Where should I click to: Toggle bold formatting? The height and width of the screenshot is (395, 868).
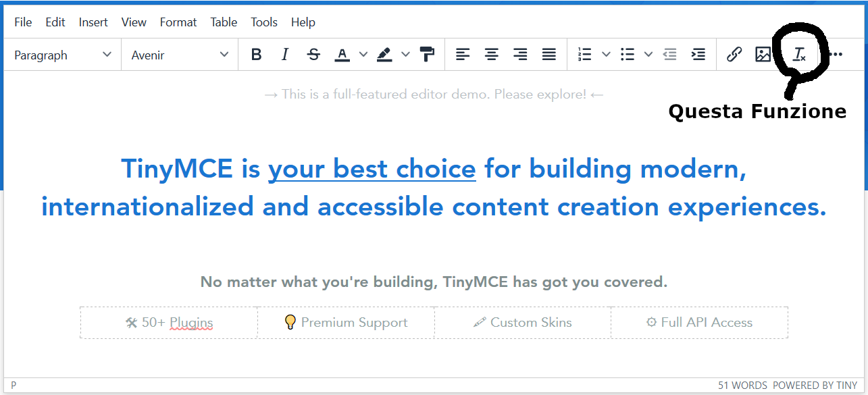256,55
